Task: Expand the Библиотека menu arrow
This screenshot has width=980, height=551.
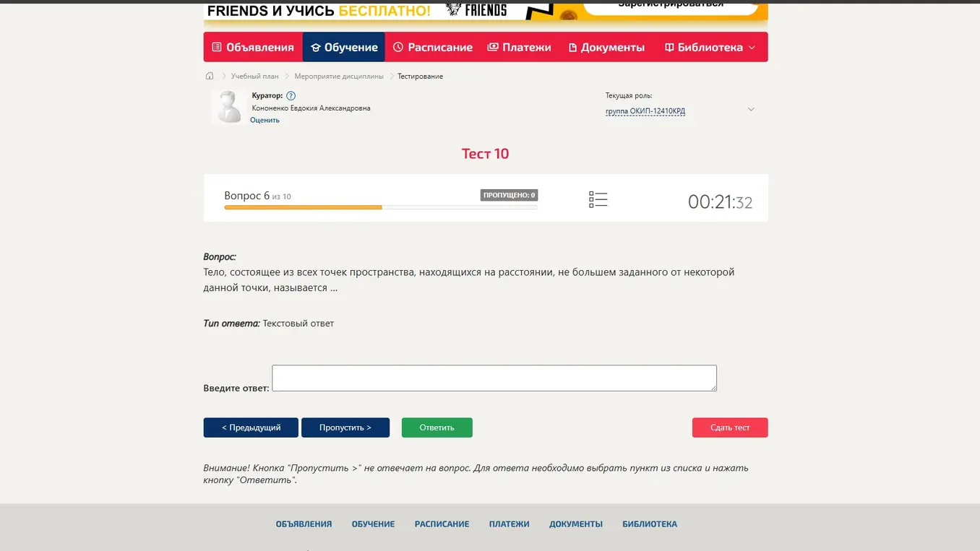Action: 752,48
